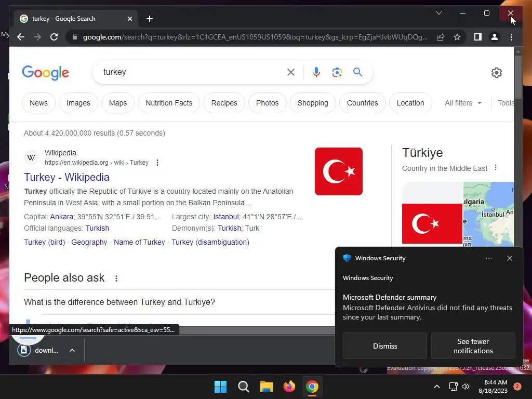Click the page vertical scrollbar

(x=518, y=77)
